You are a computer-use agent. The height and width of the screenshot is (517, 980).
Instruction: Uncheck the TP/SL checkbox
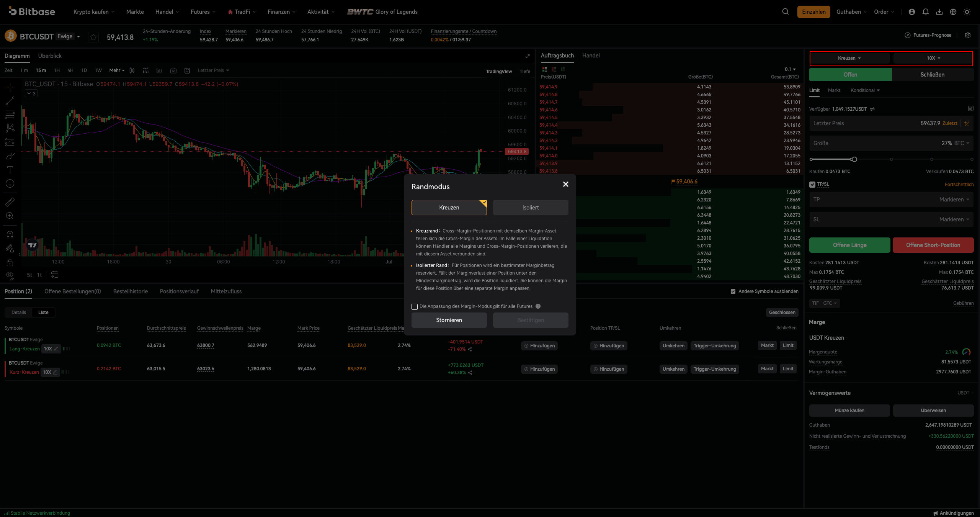click(812, 184)
